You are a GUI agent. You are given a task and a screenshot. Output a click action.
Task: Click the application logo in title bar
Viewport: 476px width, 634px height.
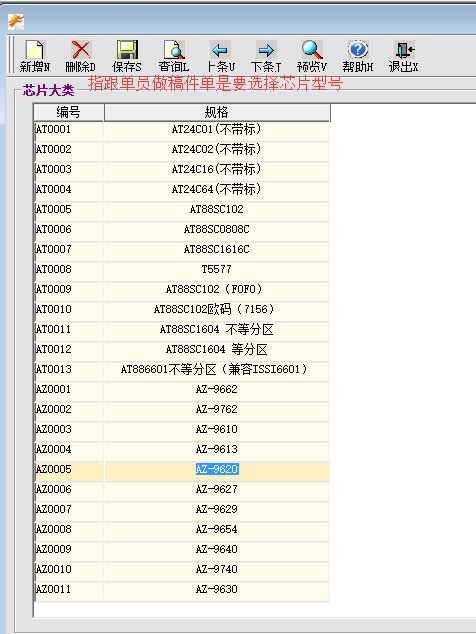[16, 22]
